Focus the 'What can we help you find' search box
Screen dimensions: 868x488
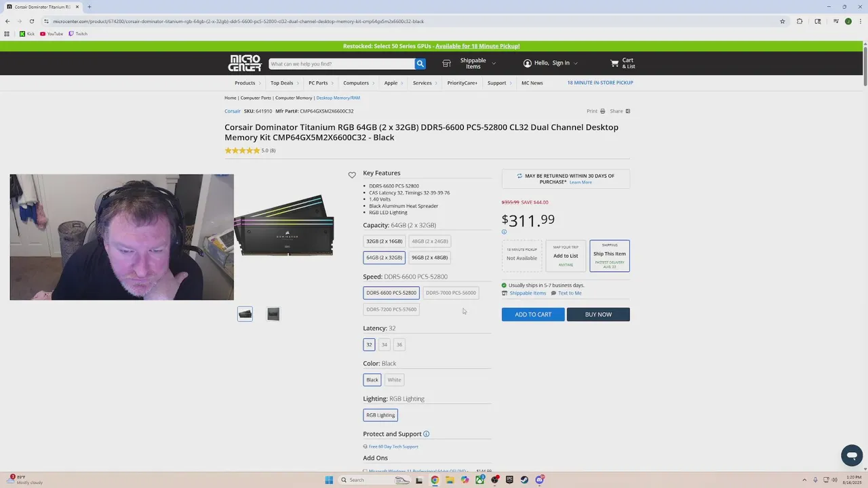342,64
